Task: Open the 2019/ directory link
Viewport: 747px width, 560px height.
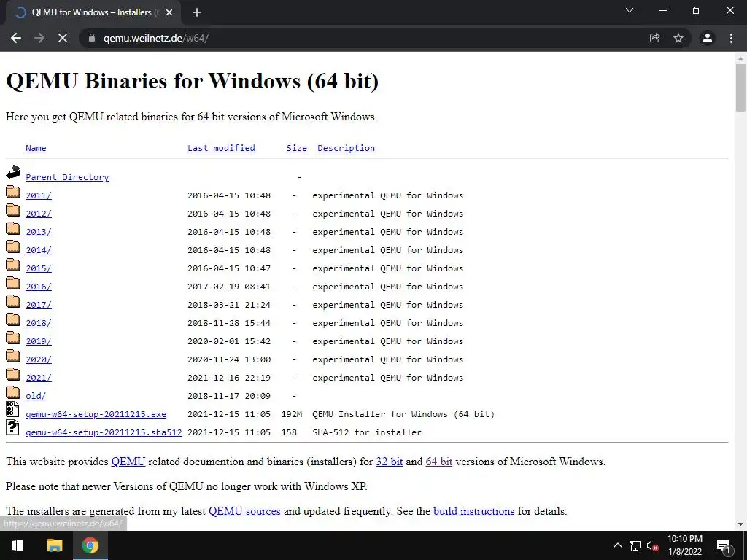Action: (39, 341)
